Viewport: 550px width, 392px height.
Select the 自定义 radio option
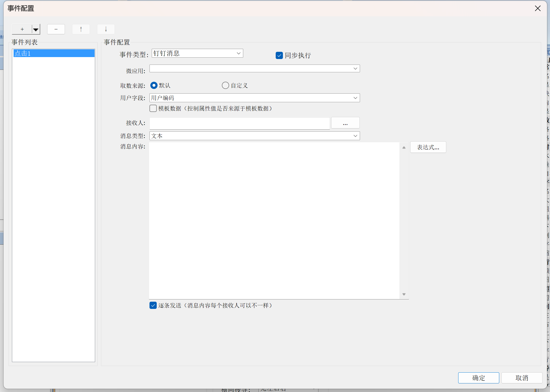tap(225, 85)
